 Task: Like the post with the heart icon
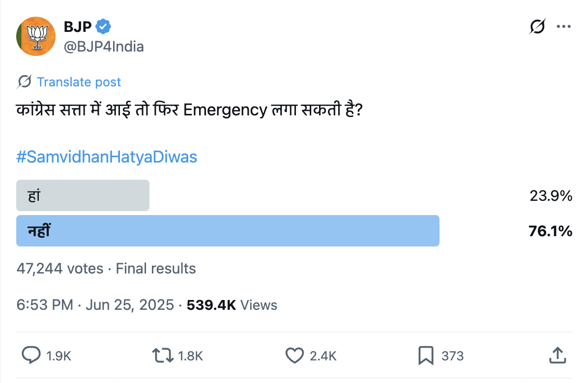coord(294,355)
